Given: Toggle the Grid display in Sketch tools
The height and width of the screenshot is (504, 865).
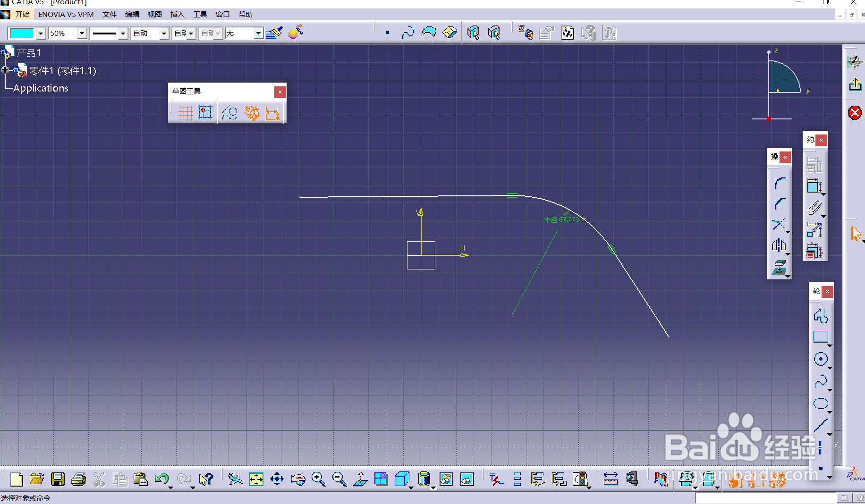Looking at the screenshot, I should (x=186, y=113).
